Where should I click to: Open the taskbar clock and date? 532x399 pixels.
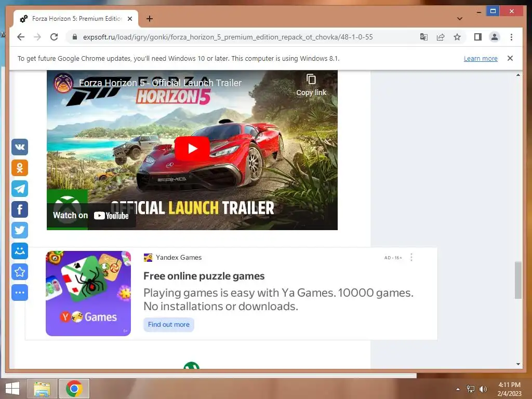509,389
